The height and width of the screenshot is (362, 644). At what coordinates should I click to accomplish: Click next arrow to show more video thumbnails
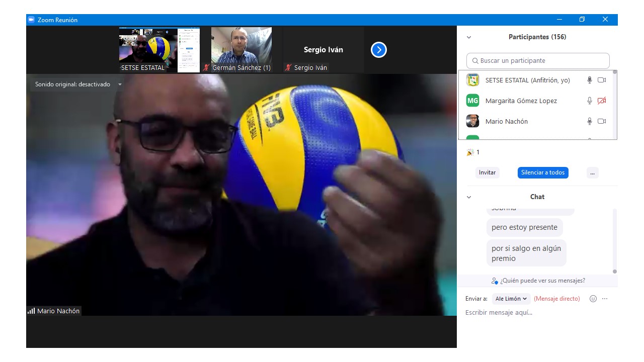(378, 50)
